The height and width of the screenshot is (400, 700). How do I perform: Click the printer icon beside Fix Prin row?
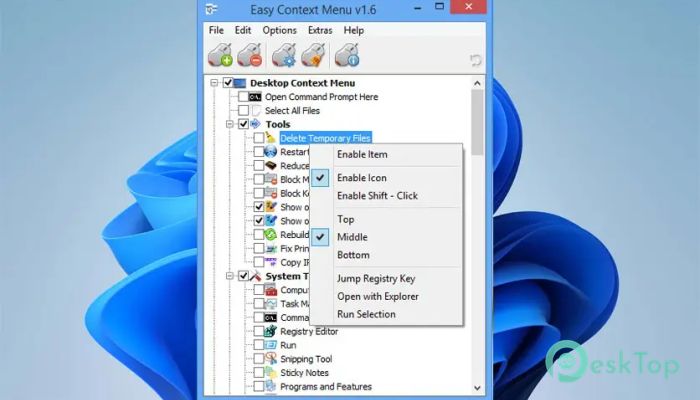271,248
